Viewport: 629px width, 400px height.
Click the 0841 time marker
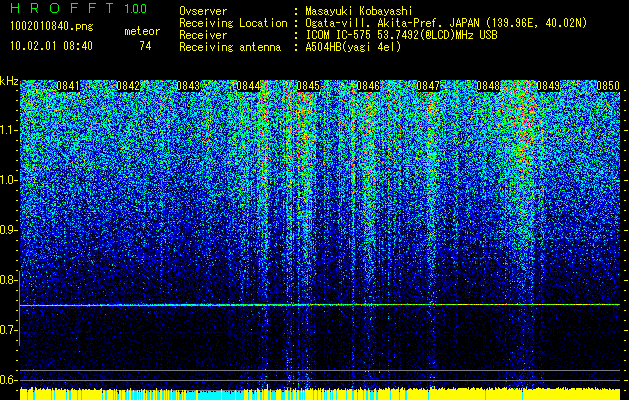(x=68, y=86)
